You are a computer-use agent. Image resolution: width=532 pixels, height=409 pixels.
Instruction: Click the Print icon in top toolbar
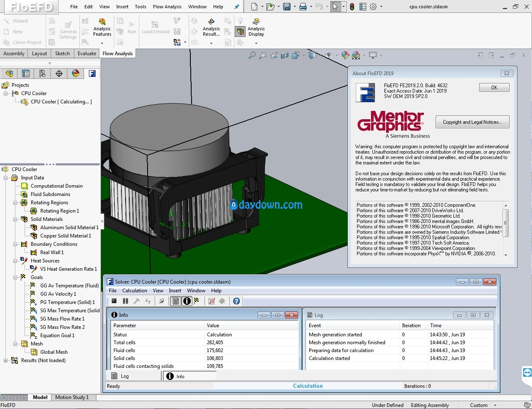(x=303, y=7)
